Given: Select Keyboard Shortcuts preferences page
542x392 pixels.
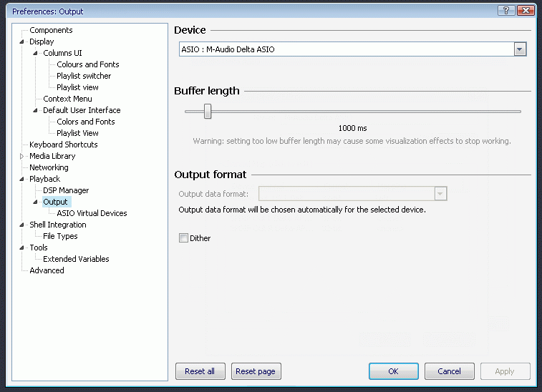Looking at the screenshot, I should point(63,144).
